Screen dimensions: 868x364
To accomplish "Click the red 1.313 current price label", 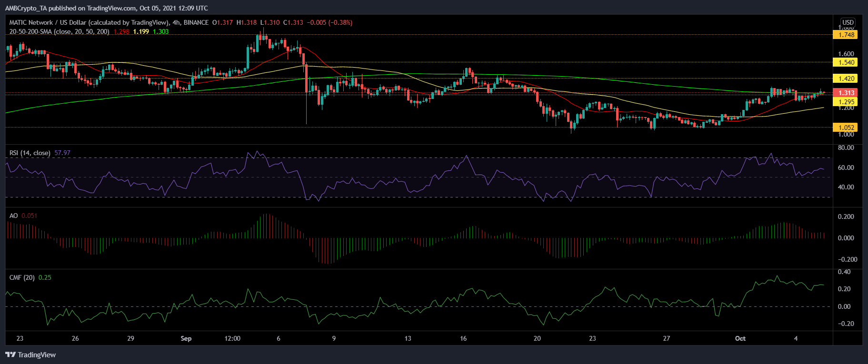I will (845, 93).
